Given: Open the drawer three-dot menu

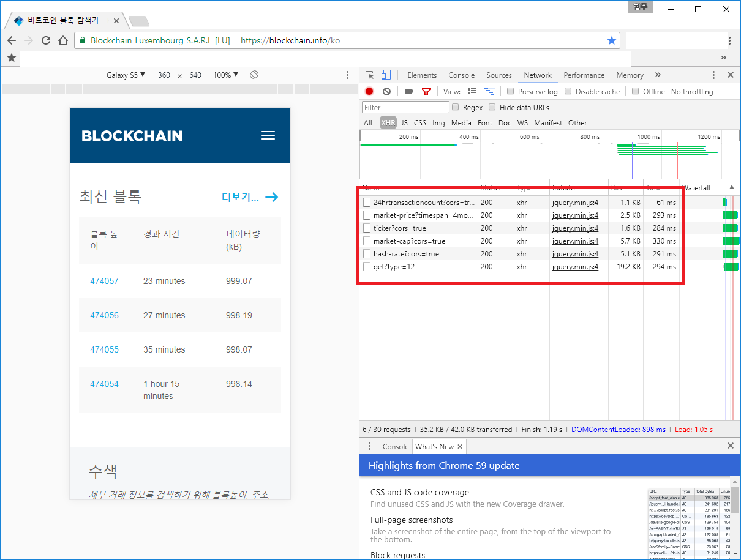Looking at the screenshot, I should tap(369, 446).
